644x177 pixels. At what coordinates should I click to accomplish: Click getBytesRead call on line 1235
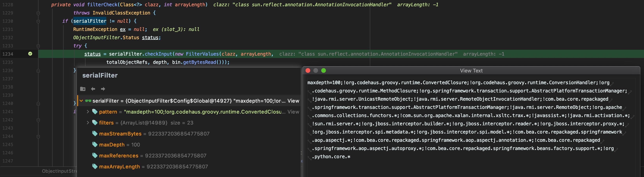[199, 62]
